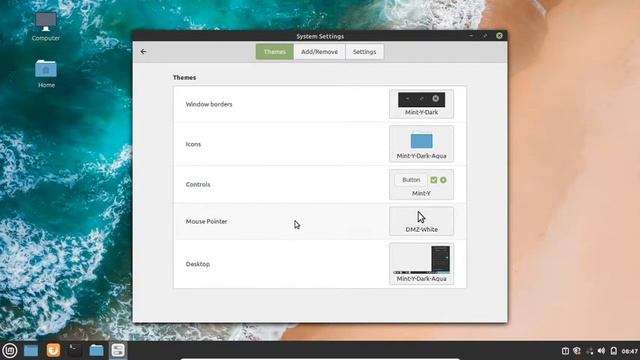This screenshot has height=360, width=640.
Task: Click the Window borders label
Action: click(209, 104)
